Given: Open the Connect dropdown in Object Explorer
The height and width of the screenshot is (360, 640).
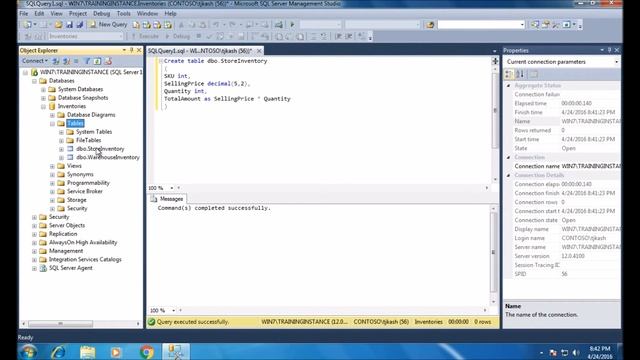Looking at the screenshot, I should pos(35,61).
